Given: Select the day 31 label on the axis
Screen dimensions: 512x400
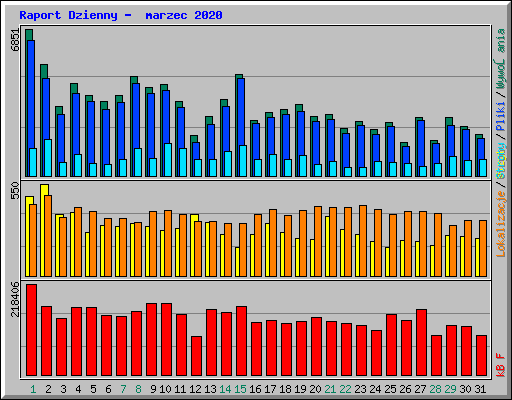Looking at the screenshot, I should coord(480,389).
